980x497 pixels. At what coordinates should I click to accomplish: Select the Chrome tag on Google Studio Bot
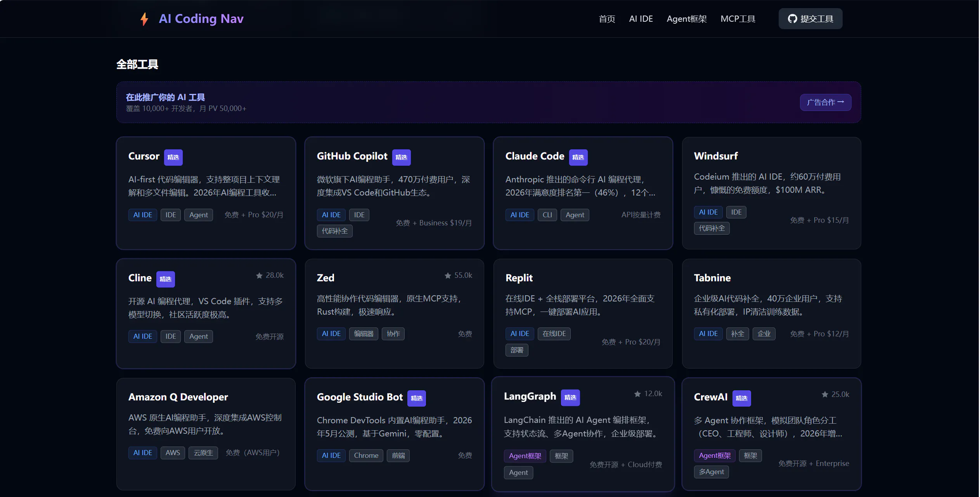(x=366, y=456)
